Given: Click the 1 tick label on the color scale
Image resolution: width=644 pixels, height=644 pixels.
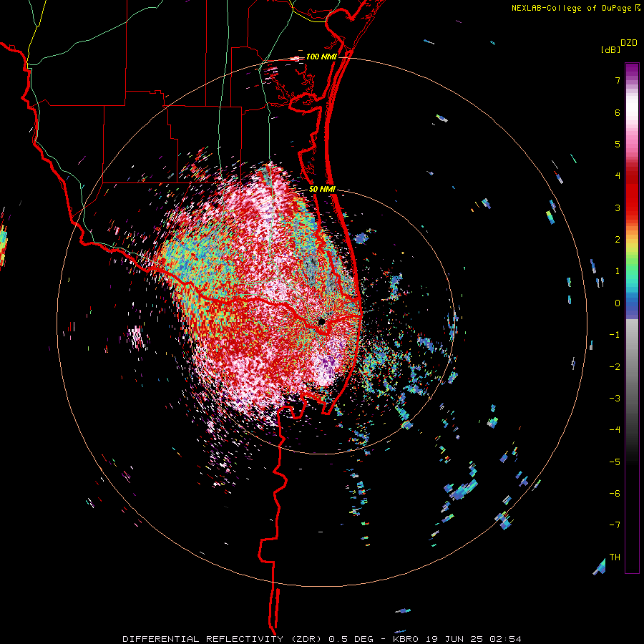Looking at the screenshot, I should (618, 271).
